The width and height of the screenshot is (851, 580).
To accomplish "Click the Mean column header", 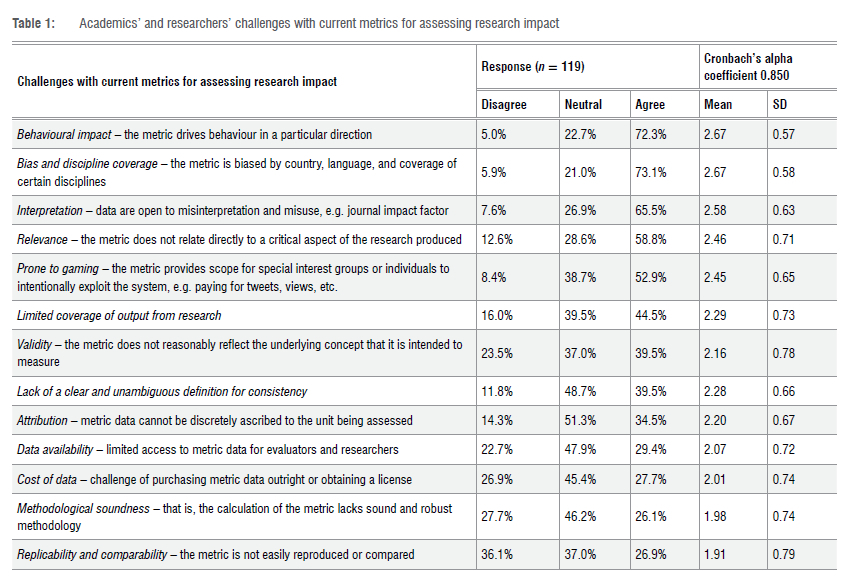I will tap(718, 104).
